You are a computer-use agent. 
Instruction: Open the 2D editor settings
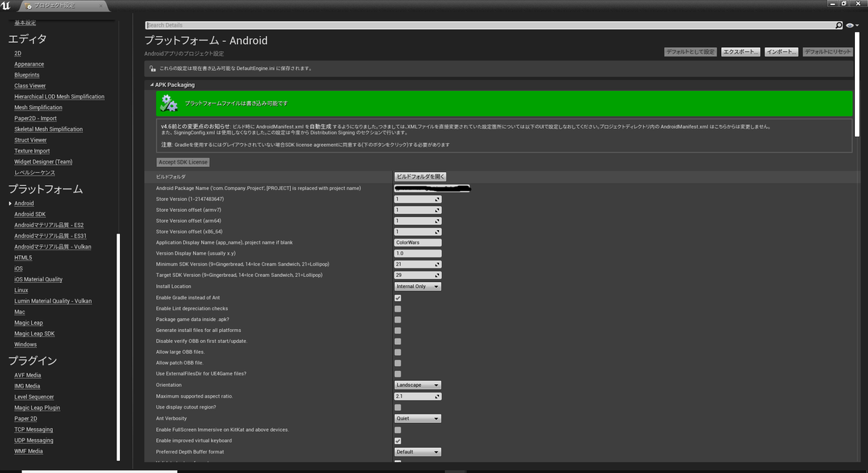[17, 54]
